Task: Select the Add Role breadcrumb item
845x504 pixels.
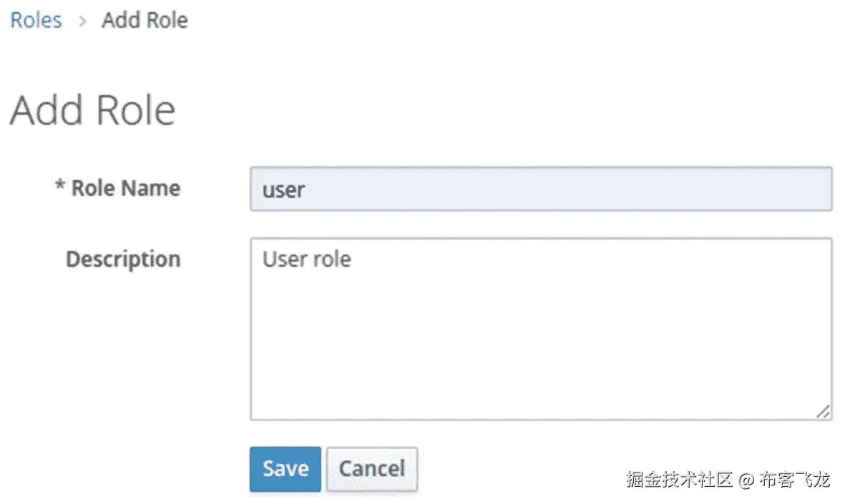Action: point(145,20)
